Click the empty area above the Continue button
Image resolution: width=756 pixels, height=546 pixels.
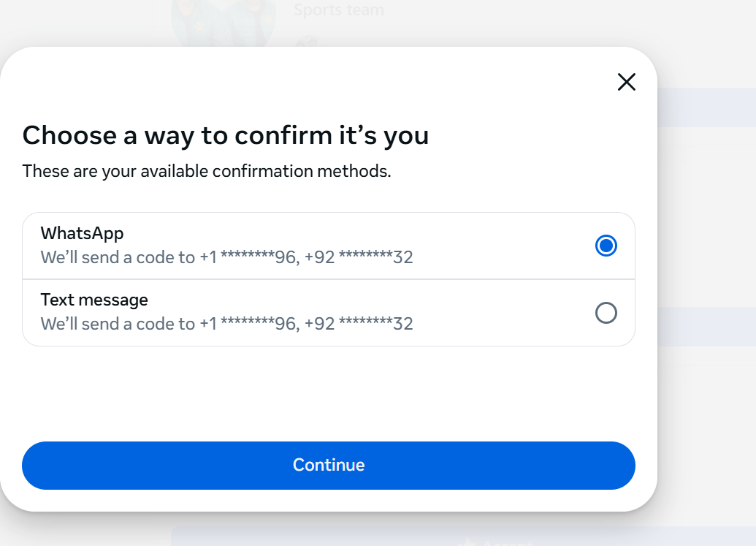[329, 393]
